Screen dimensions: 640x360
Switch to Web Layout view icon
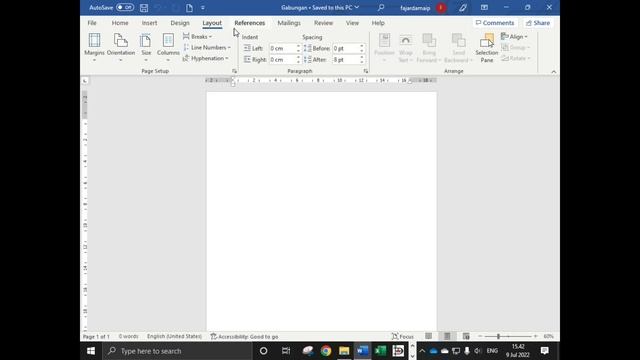(x=466, y=336)
